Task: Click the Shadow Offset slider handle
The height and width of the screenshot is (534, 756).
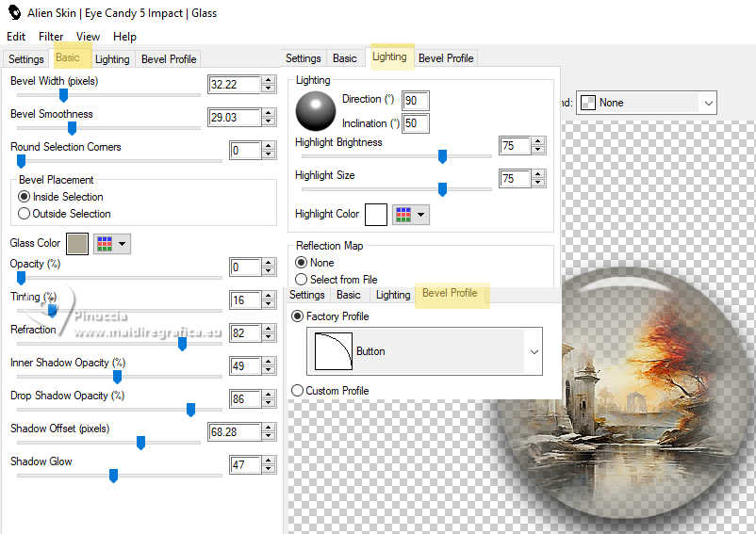Action: pos(140,443)
